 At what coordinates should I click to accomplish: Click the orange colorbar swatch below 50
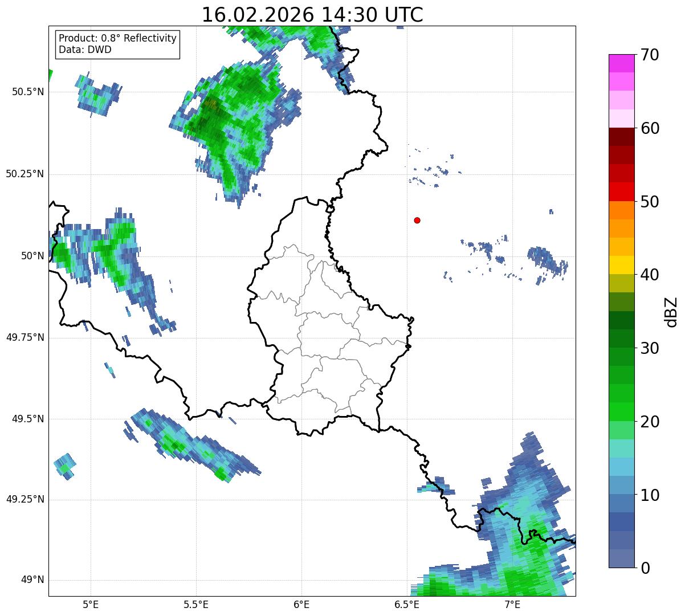click(622, 210)
